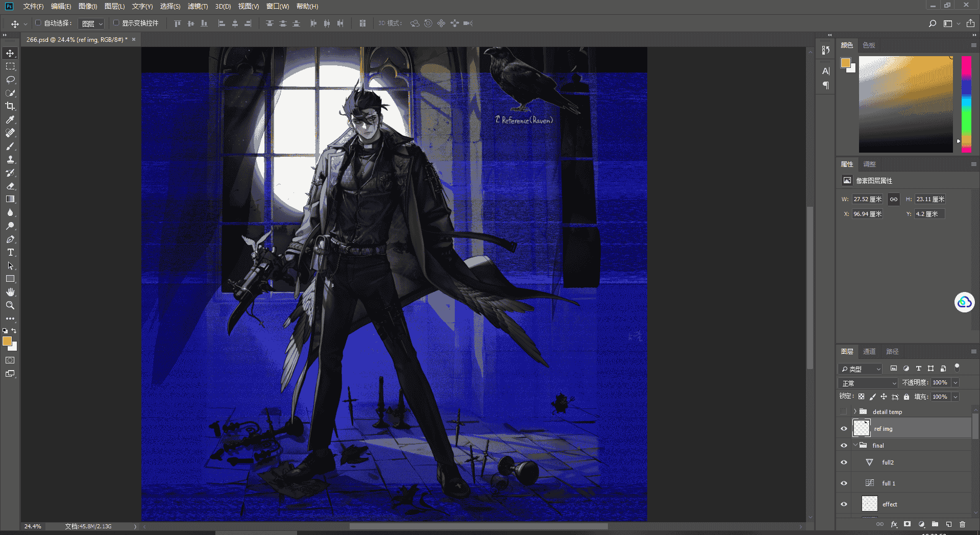Select the Zoom tool

pos(10,305)
